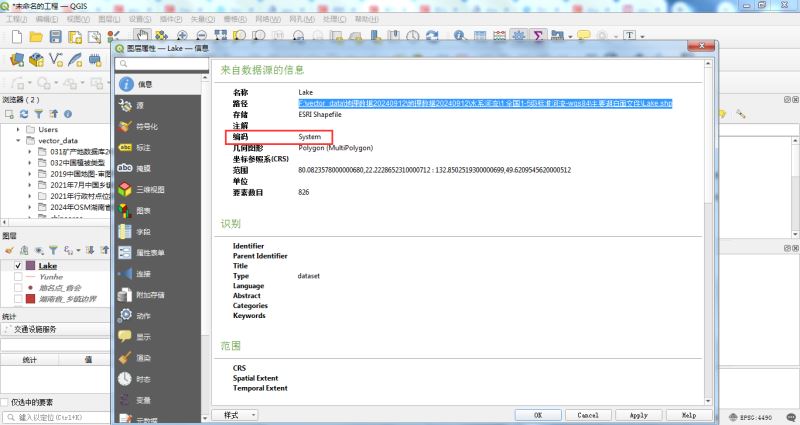Viewport: 800px width, 425px height.
Task: Click manage map themes eye icon
Action: point(38,250)
